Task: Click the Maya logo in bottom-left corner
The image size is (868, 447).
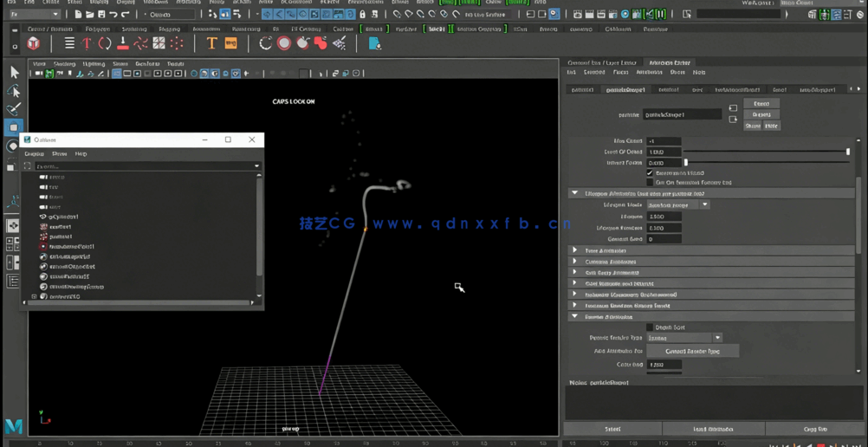Action: click(14, 425)
